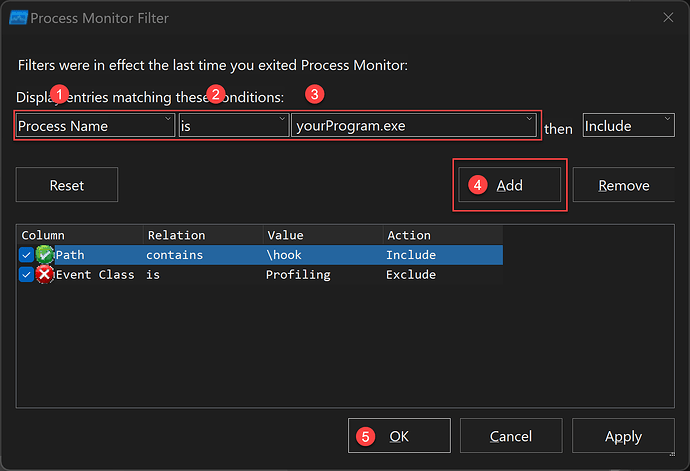Click the Add button
Image resolution: width=690 pixels, height=471 pixels.
tap(510, 185)
